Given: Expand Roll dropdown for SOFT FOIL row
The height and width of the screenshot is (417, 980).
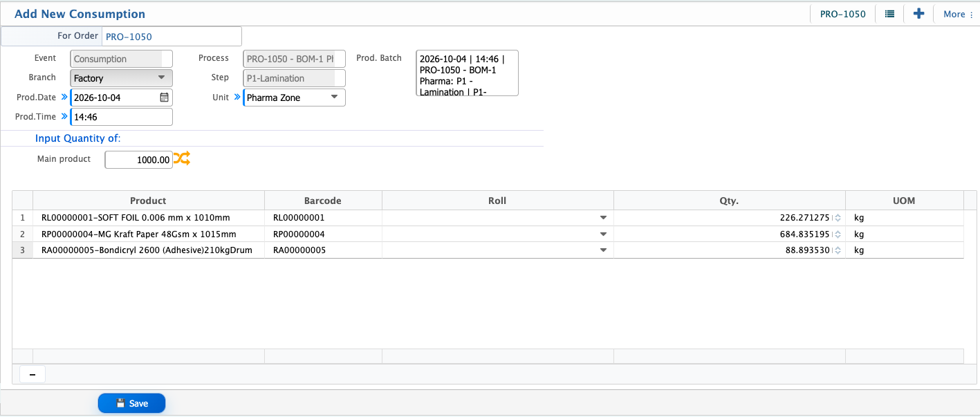Looking at the screenshot, I should click(603, 218).
